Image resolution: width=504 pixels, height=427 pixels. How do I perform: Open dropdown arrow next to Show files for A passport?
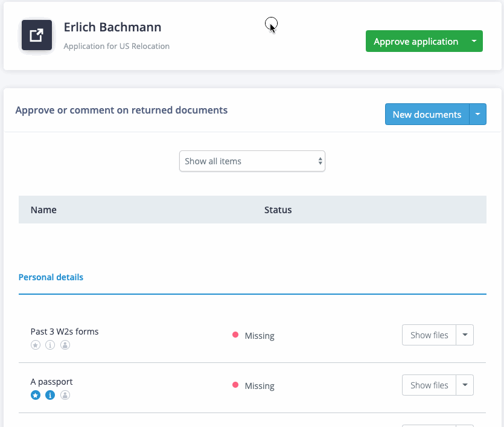pos(465,385)
